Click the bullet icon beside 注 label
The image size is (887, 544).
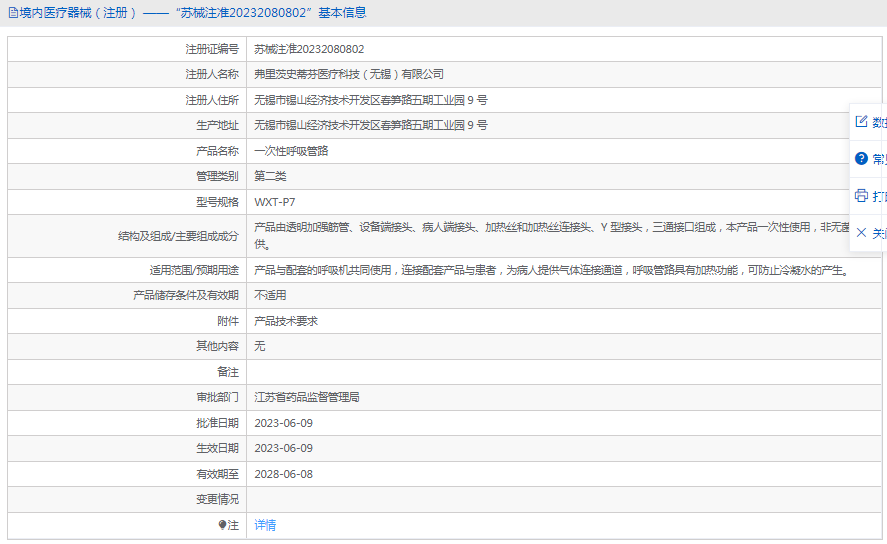point(222,525)
